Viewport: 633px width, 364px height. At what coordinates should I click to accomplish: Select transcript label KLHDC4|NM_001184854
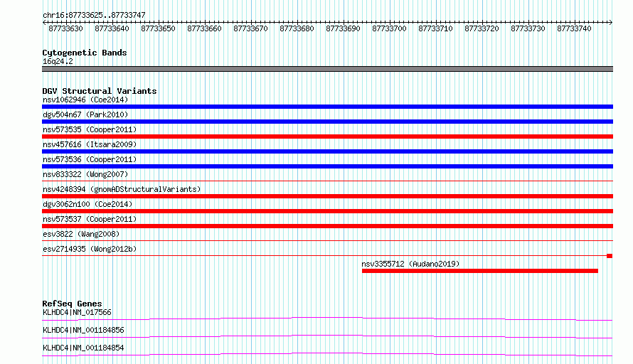coord(83,348)
